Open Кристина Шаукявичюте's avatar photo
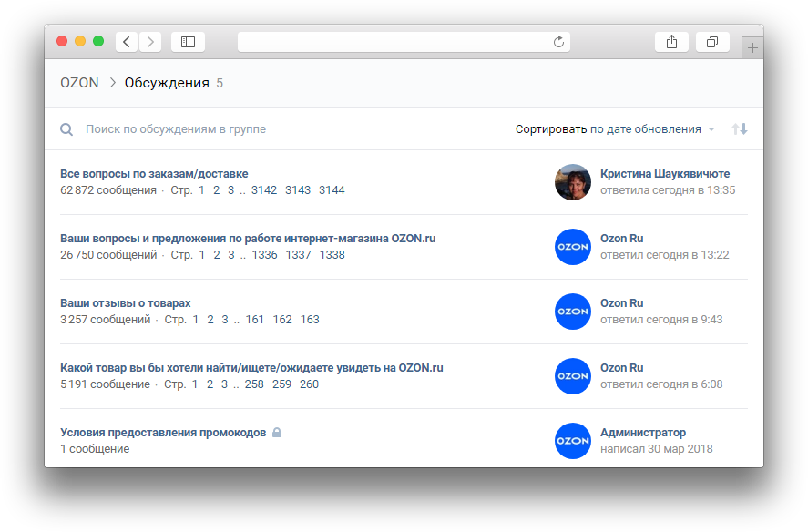The width and height of the screenshot is (808, 532). [x=572, y=182]
